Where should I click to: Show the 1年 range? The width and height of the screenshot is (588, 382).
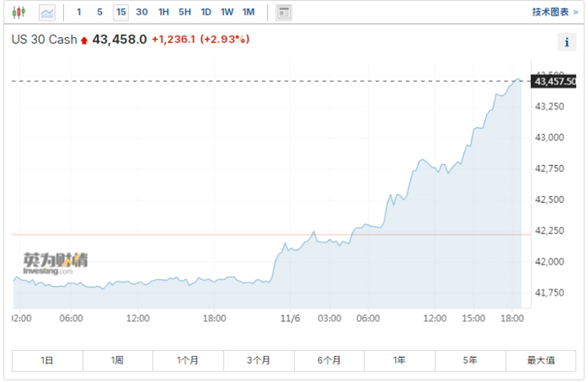[x=399, y=360]
